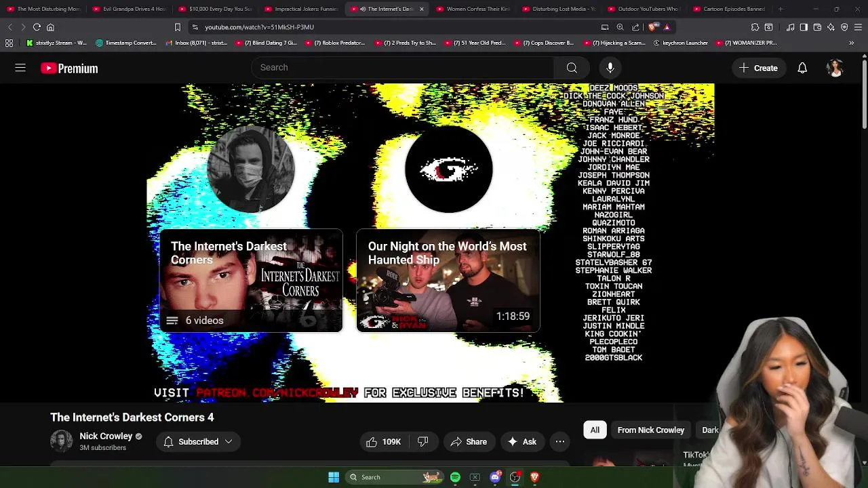Screen dimensions: 868x488
Task: Click eye logo channel end-screen circle
Action: tap(448, 169)
